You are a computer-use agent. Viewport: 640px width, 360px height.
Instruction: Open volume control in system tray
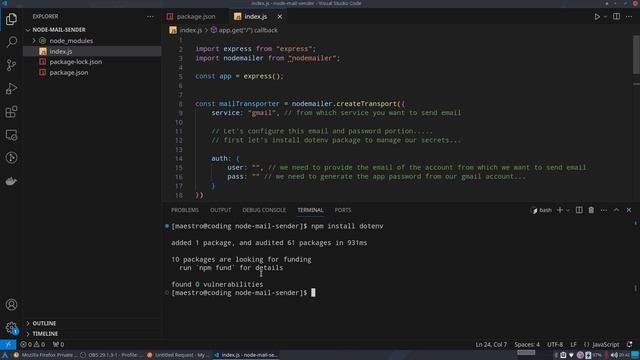click(614, 355)
